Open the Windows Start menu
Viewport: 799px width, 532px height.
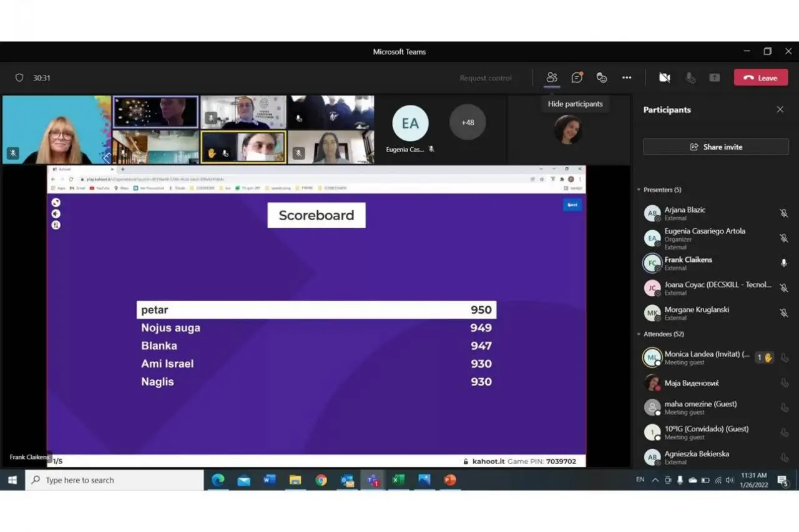[x=12, y=480]
